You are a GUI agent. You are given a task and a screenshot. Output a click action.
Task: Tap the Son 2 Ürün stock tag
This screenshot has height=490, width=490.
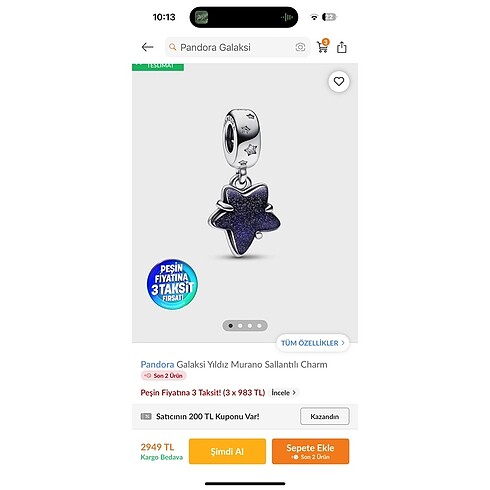click(x=164, y=376)
